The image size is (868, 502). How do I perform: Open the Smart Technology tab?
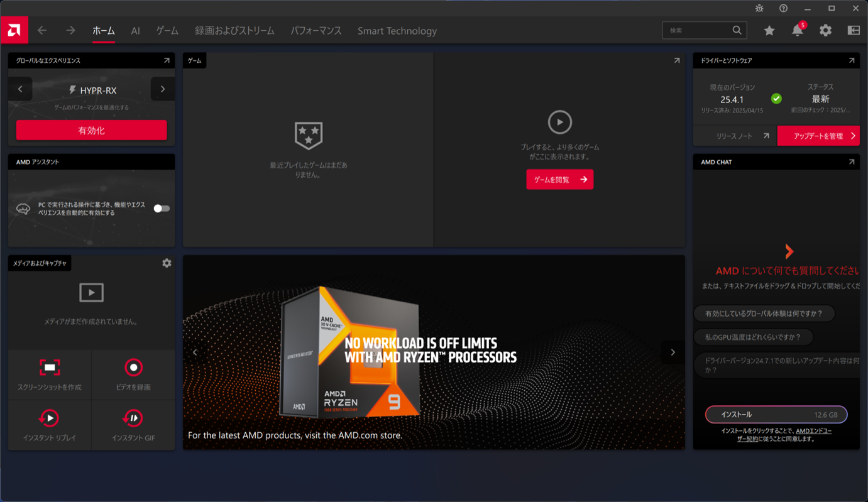point(397,31)
